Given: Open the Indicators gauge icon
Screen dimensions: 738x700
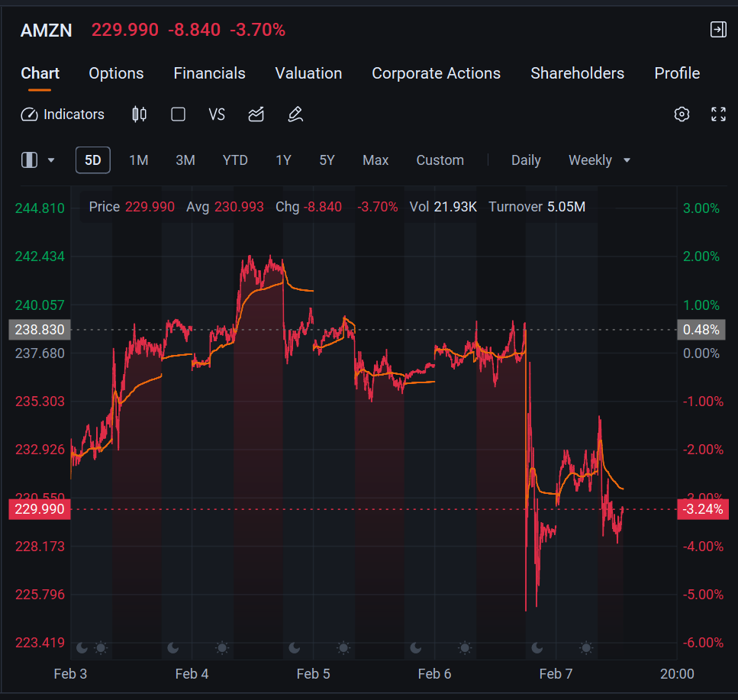Looking at the screenshot, I should [x=29, y=115].
